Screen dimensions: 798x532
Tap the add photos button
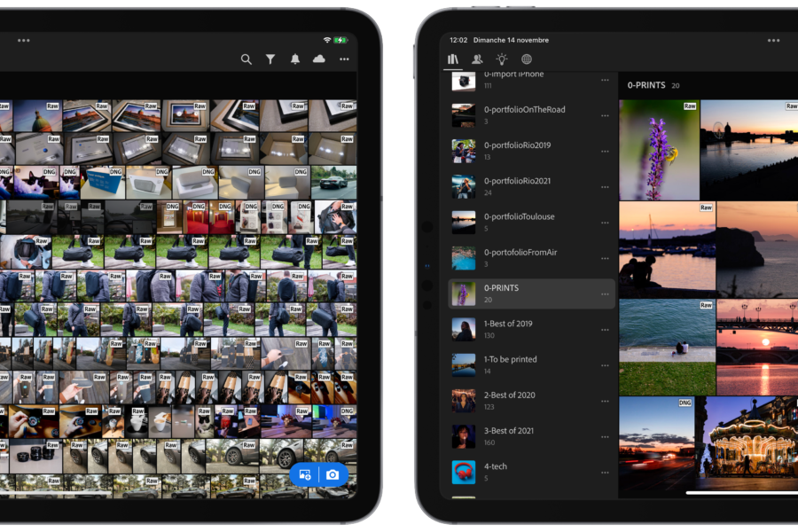(x=305, y=475)
